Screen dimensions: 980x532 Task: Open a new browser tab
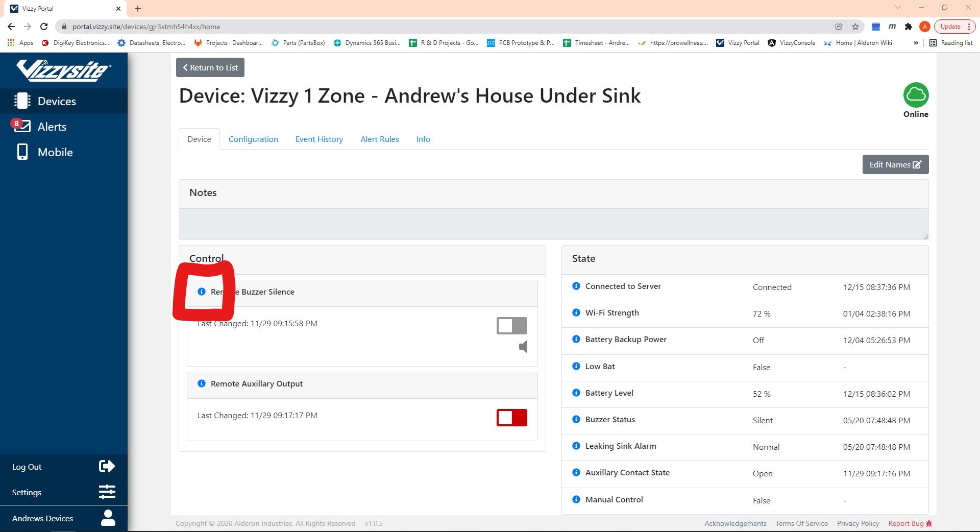(x=138, y=9)
